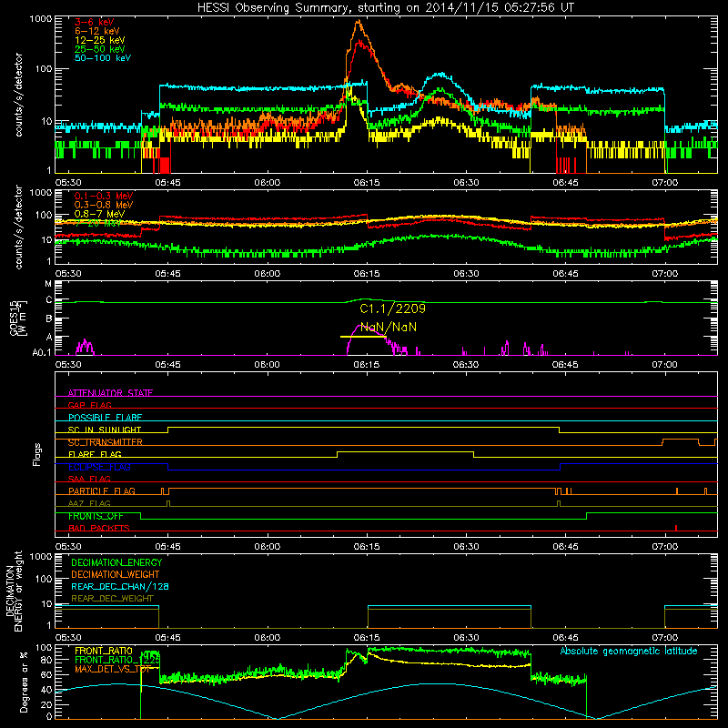Select the Absolute geomagnetic latitude label
728x728 pixels.
[x=629, y=651]
